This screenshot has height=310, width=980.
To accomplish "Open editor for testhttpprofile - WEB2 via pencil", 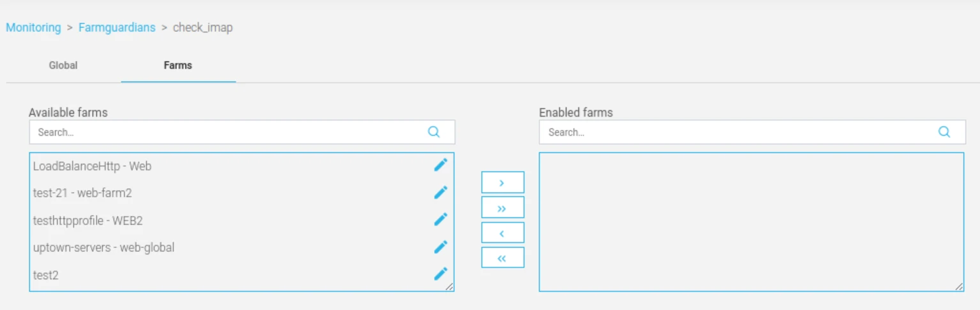I will [441, 219].
